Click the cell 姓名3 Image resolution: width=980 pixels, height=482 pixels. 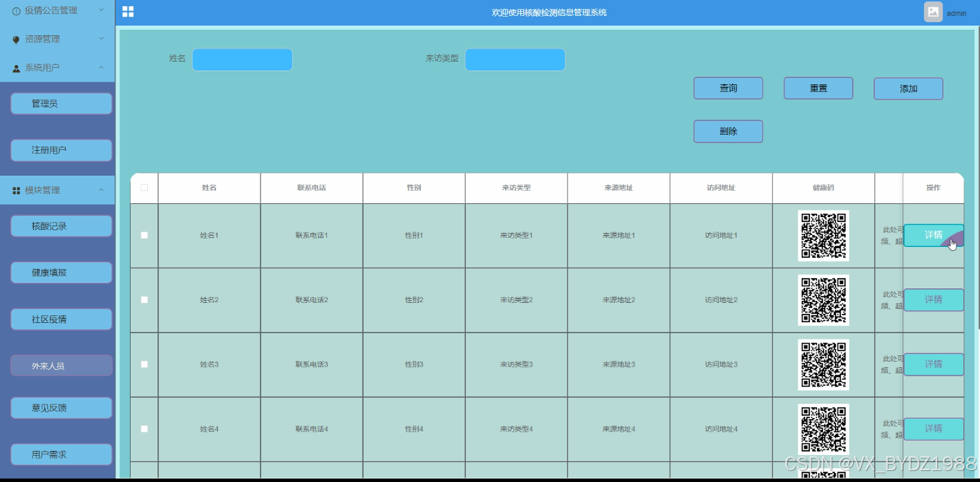pos(209,364)
